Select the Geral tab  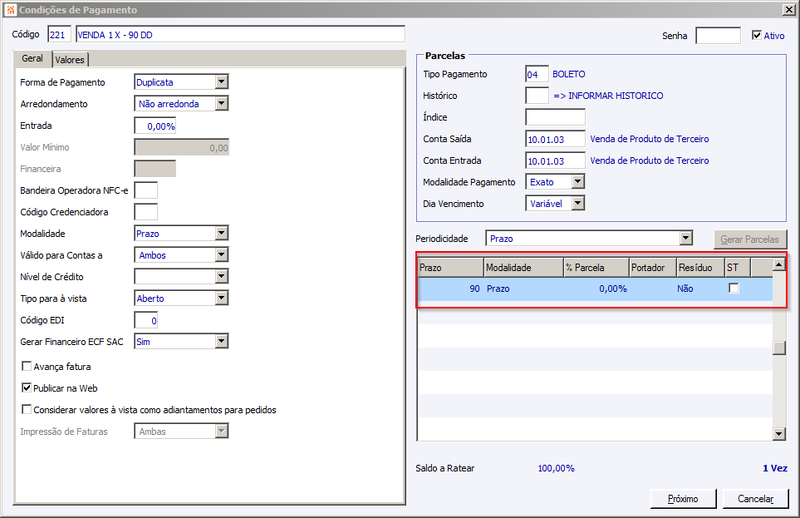32,58
